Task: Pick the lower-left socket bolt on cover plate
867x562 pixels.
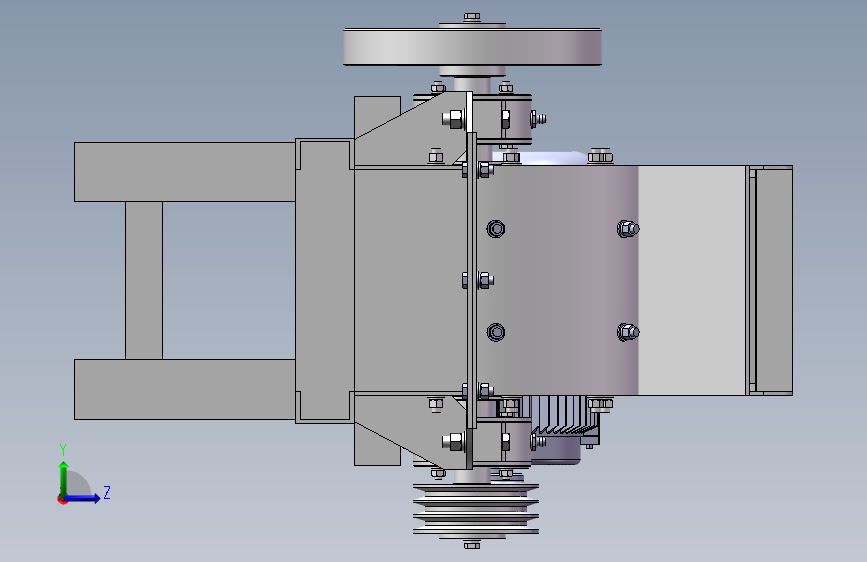Action: click(x=495, y=332)
